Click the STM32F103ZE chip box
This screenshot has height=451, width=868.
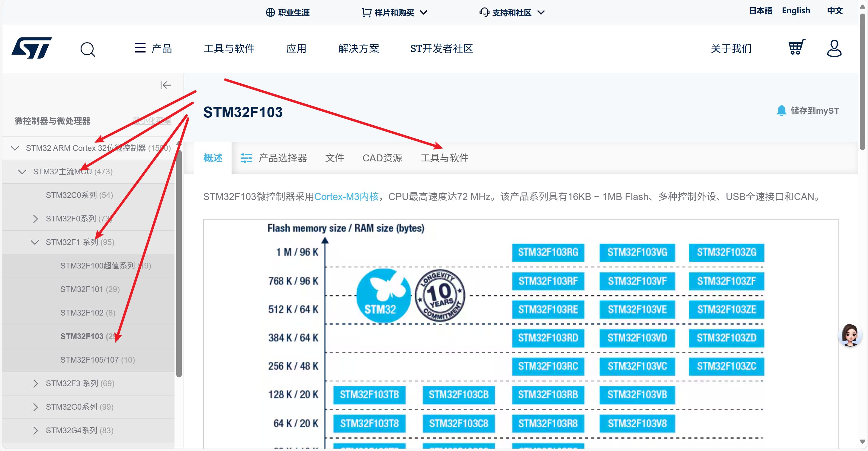click(x=726, y=310)
